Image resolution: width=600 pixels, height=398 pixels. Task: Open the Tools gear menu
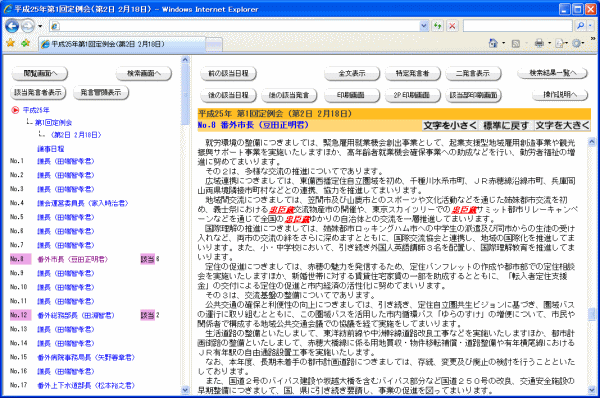(x=577, y=44)
